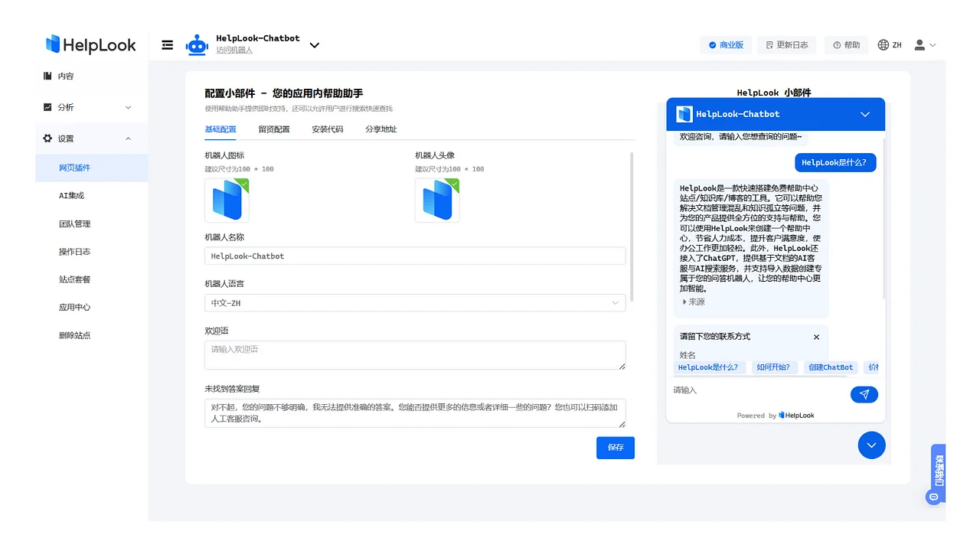The width and height of the screenshot is (980, 551).
Task: Click the HelpLook是什么? suggestion chip
Action: coord(708,367)
